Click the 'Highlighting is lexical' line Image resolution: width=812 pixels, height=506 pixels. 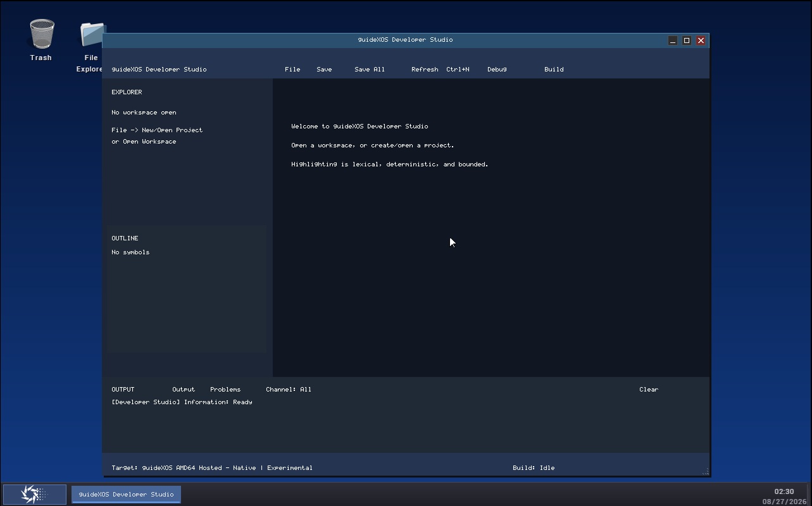coord(390,164)
